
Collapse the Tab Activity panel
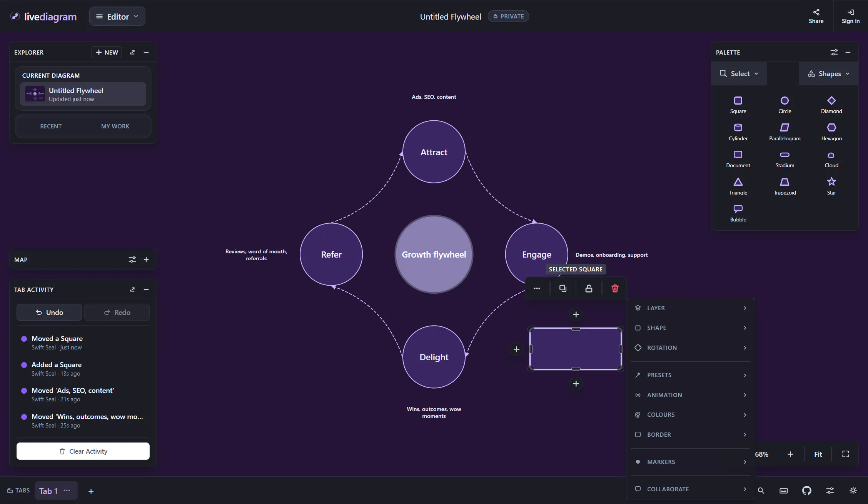[146, 289]
